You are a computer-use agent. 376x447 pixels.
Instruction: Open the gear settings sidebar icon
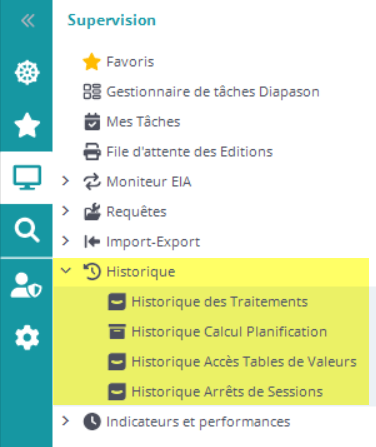click(27, 338)
